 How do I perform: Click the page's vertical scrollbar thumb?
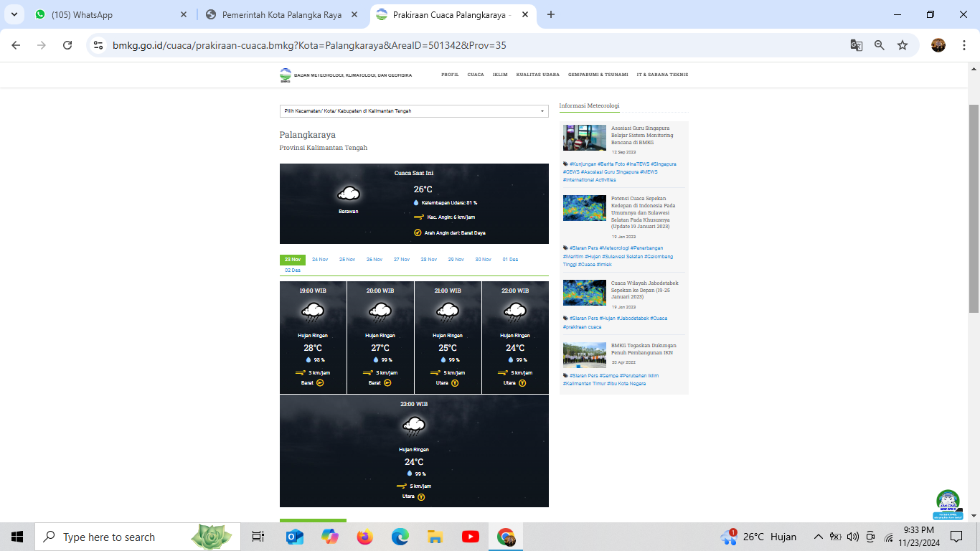tap(974, 208)
